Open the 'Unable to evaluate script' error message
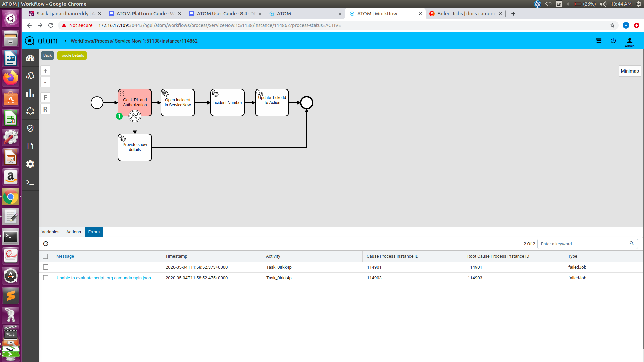This screenshot has height=362, width=644. click(x=106, y=278)
